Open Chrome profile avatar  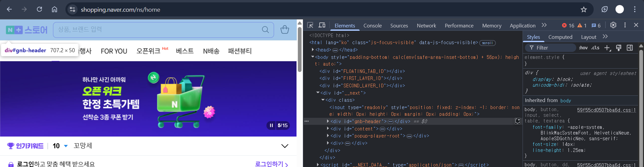(x=620, y=9)
